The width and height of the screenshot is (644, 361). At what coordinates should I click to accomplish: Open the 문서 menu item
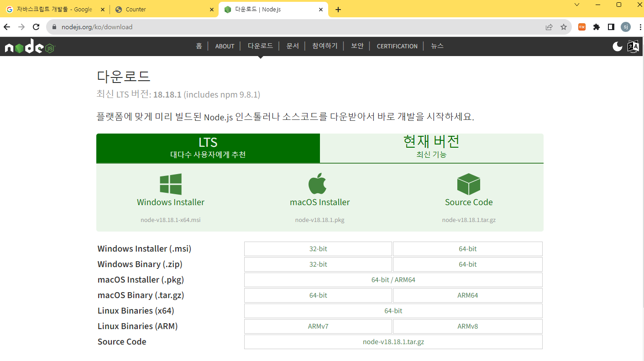click(x=293, y=46)
